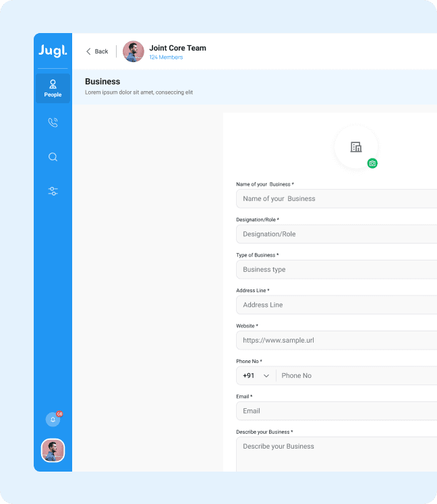Image resolution: width=437 pixels, height=504 pixels.
Task: Open the People section in sidebar
Action: click(x=53, y=88)
